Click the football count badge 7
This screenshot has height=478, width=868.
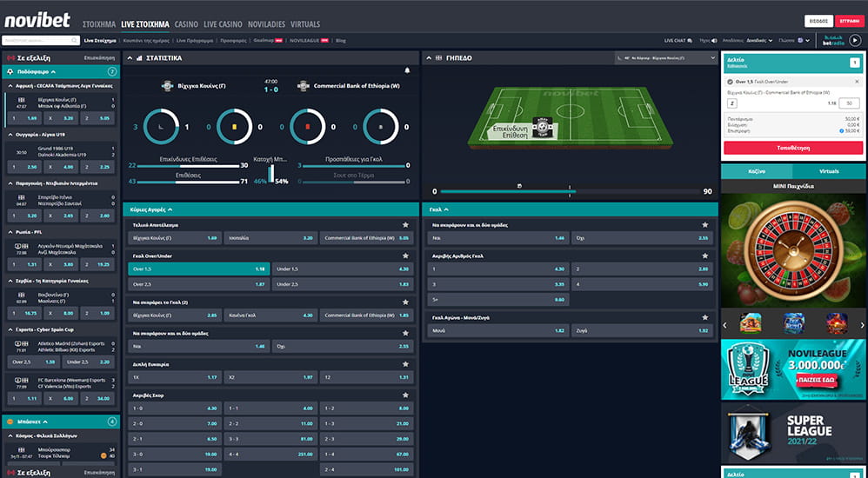point(112,72)
